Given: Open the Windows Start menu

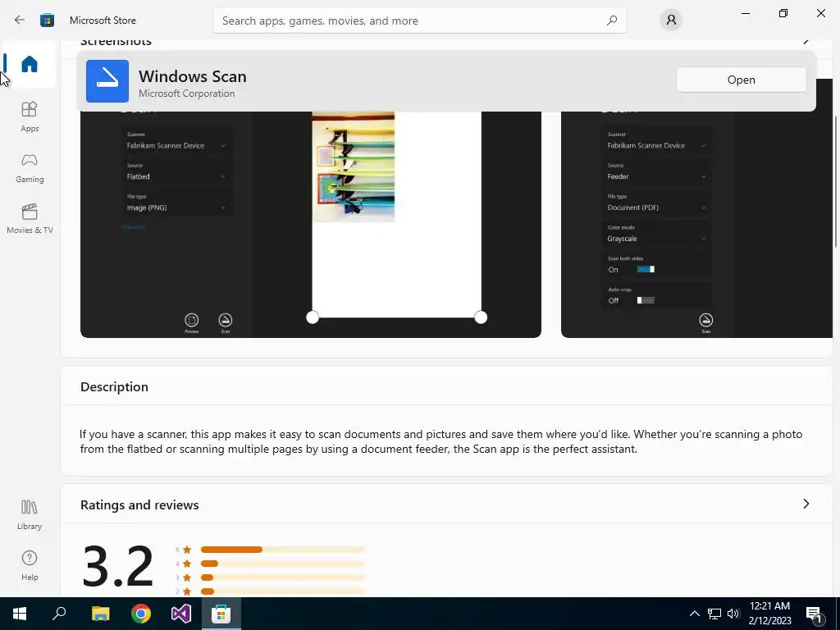Looking at the screenshot, I should [x=20, y=614].
